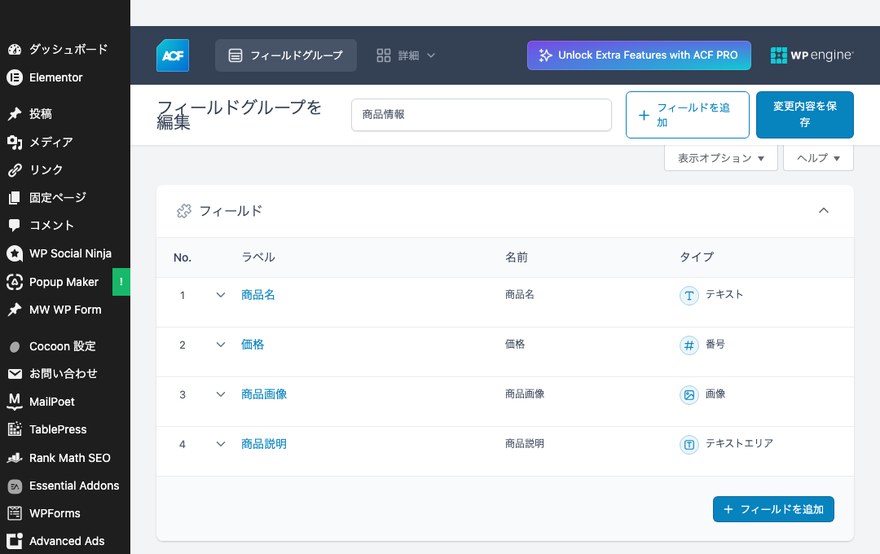Click the お問い合わせ envelope icon
This screenshot has width=880, height=554.
(x=15, y=374)
